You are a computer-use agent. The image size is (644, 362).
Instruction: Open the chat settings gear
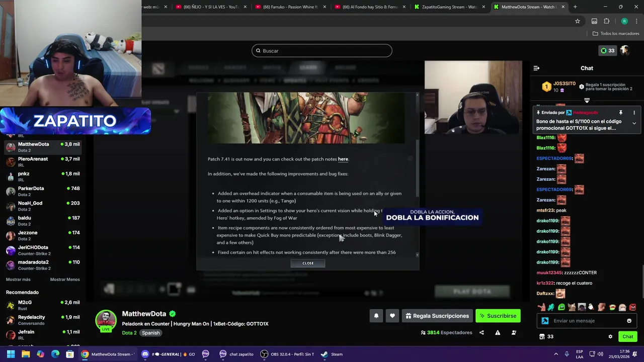pos(610,337)
